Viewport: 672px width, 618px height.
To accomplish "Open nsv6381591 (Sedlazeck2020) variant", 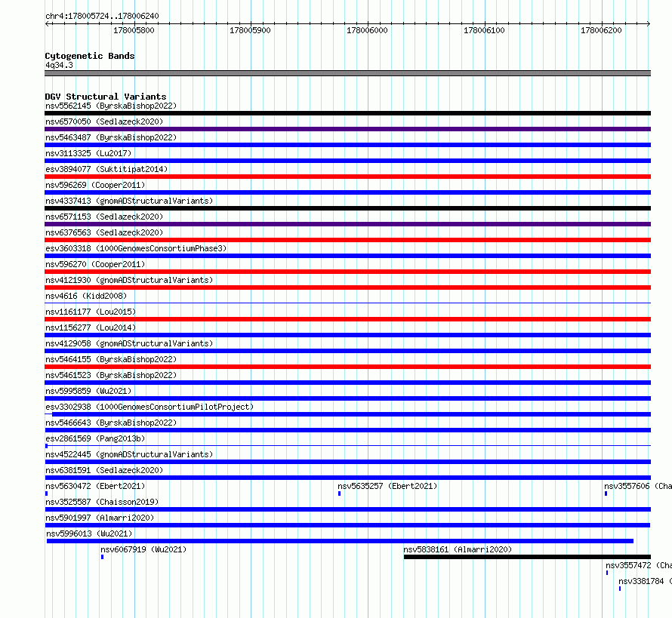I will [x=104, y=470].
